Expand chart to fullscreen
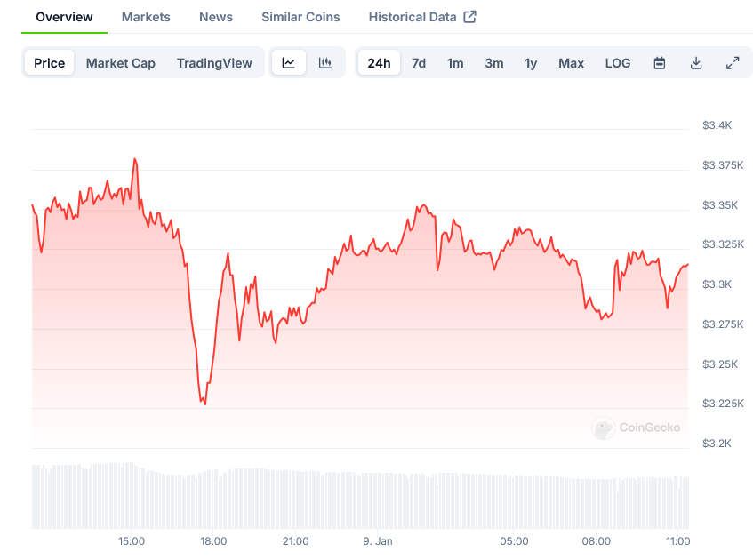The width and height of the screenshot is (753, 560). point(733,63)
